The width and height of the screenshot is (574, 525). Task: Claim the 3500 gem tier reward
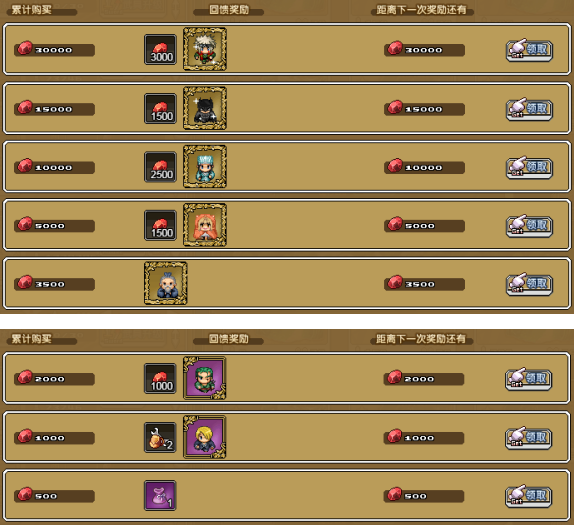(x=529, y=284)
